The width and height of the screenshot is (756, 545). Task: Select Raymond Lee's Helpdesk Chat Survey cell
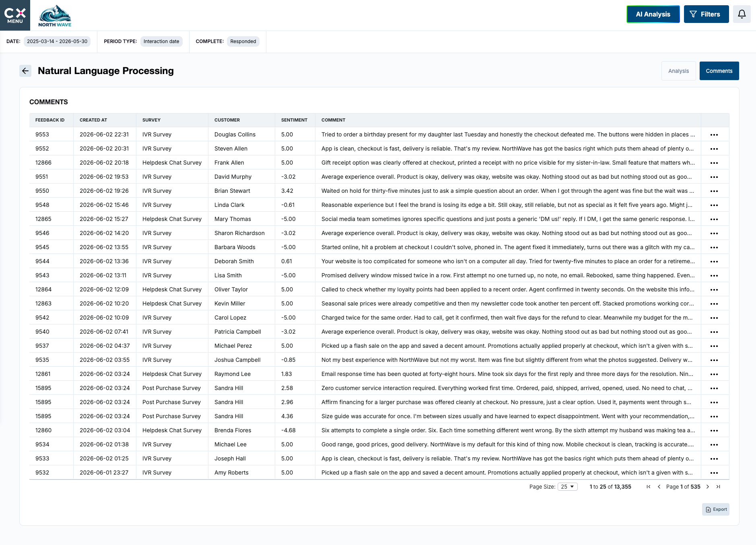(172, 374)
